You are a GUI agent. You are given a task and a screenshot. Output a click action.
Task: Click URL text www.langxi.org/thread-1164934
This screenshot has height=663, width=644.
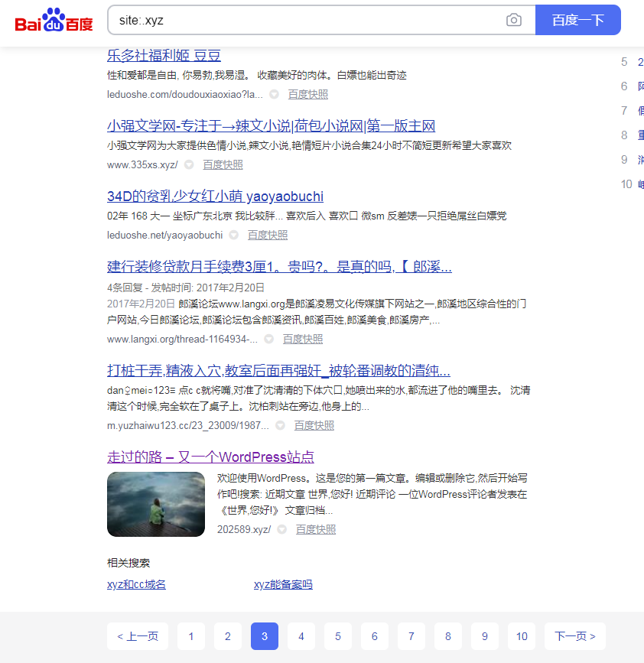point(182,339)
